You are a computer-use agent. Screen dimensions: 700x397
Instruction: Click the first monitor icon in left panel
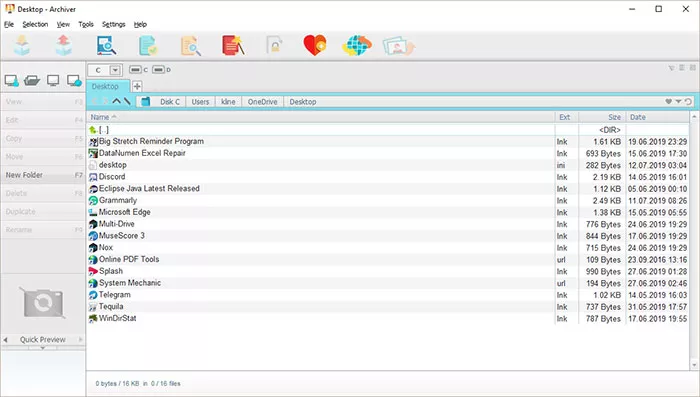click(12, 81)
